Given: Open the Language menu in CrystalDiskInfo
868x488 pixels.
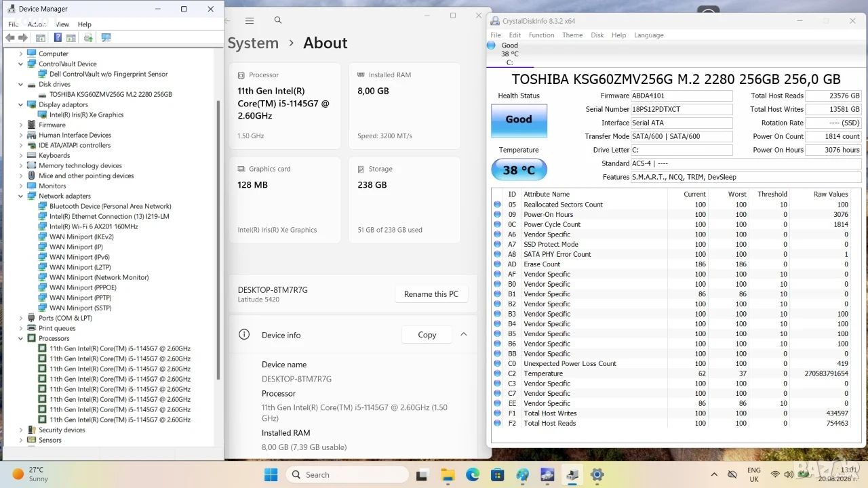Looking at the screenshot, I should [649, 35].
